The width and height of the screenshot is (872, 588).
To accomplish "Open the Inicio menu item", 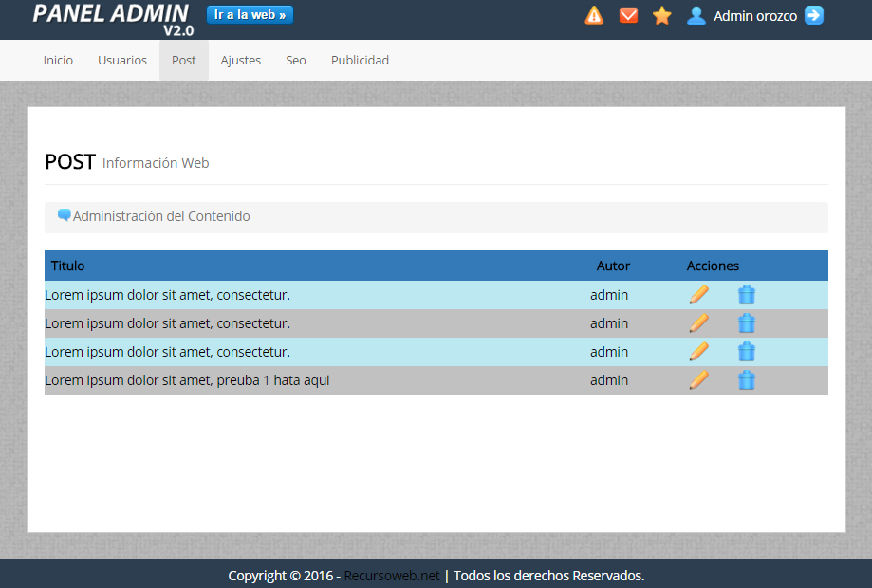I will 58,60.
